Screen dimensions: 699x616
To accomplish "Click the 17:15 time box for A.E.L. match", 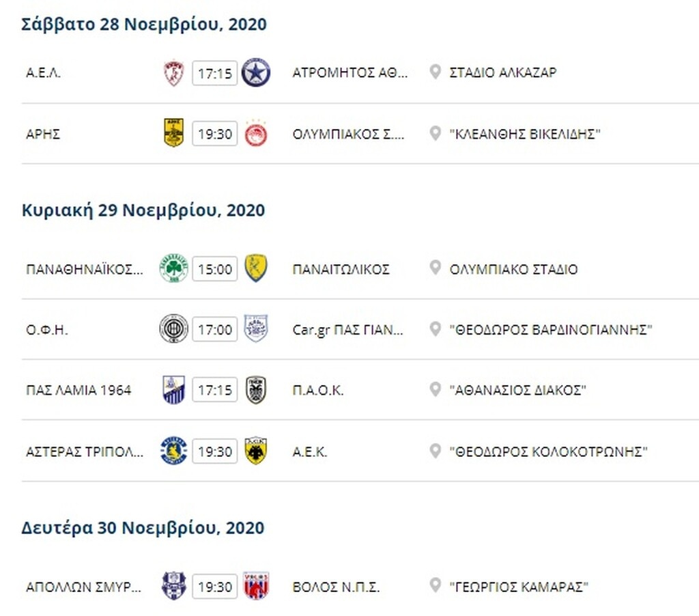I will (214, 73).
